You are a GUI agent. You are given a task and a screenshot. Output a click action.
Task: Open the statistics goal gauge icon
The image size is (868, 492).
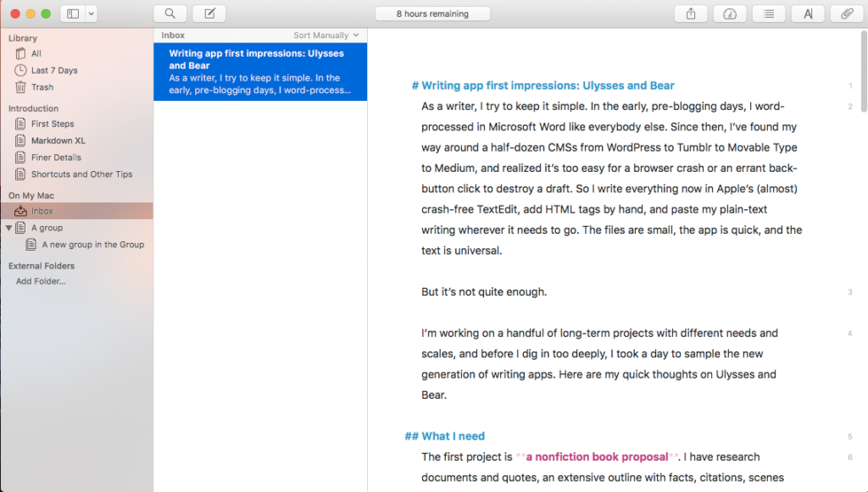(730, 14)
